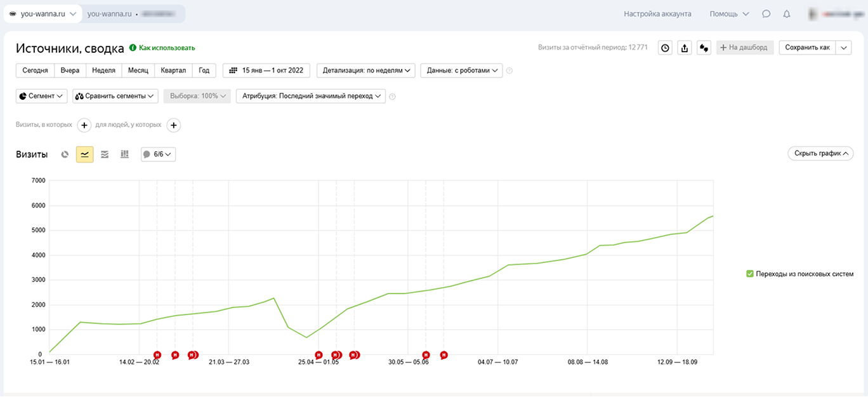Click the 'Сохранить как' button
This screenshot has width=868, height=397.
807,48
